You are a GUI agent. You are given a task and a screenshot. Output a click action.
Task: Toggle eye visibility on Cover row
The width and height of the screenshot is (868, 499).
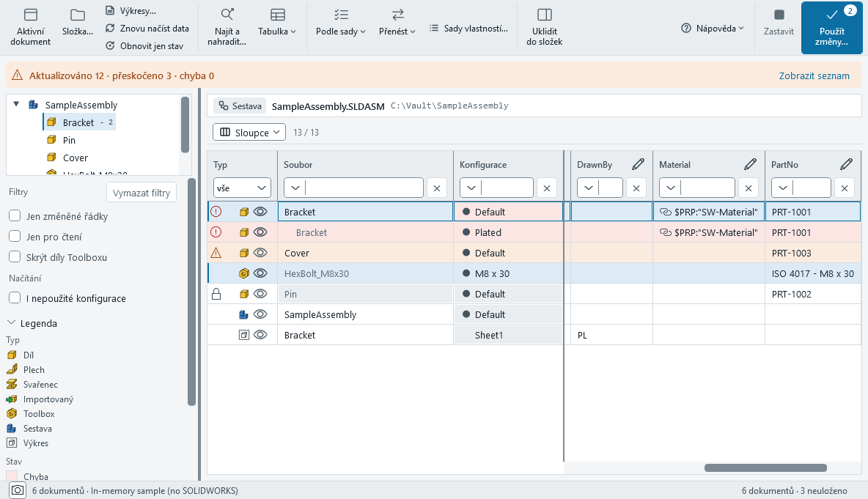click(x=260, y=253)
